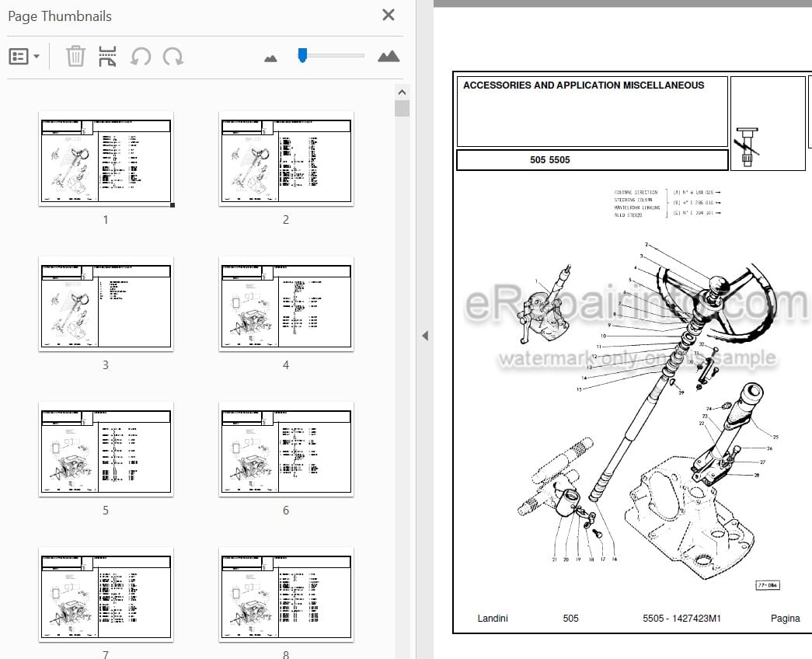This screenshot has width=812, height=659.
Task: Click the '5505 - 1427423M1' footer text
Action: 681,618
